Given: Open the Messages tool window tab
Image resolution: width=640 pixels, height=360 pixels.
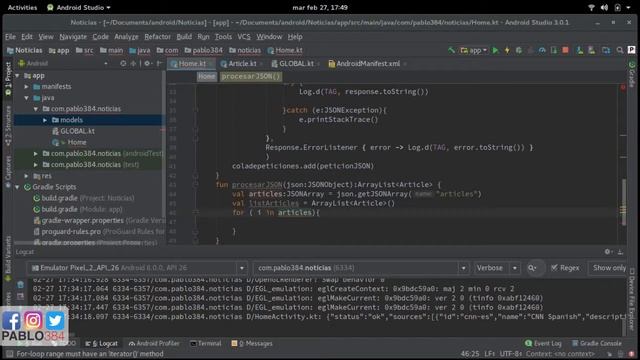Looking at the screenshot, I should coord(252,344).
